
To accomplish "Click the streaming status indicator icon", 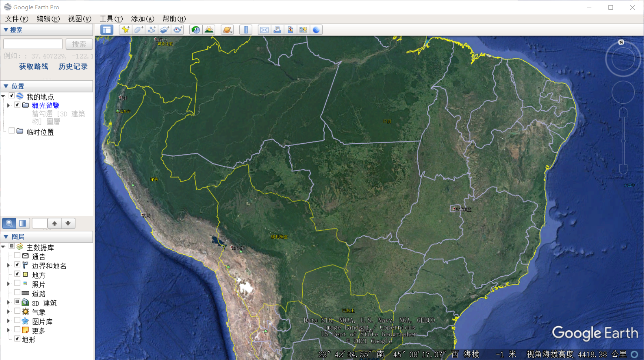I will pos(634,354).
